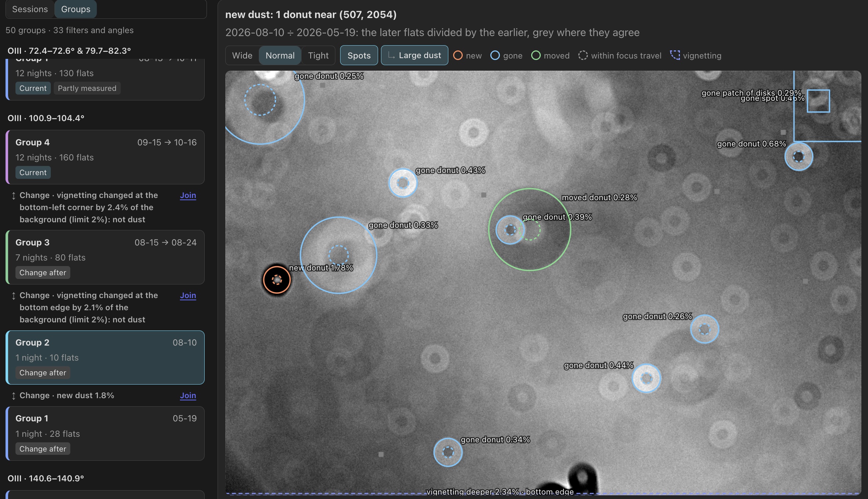This screenshot has width=868, height=499.
Task: Toggle the Spots overlay button
Action: 359,56
